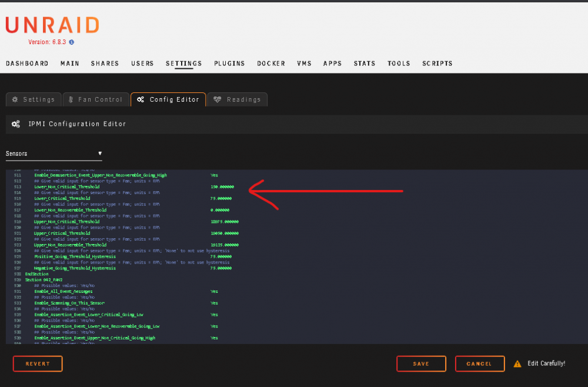Go to the Docker menu

click(x=271, y=64)
